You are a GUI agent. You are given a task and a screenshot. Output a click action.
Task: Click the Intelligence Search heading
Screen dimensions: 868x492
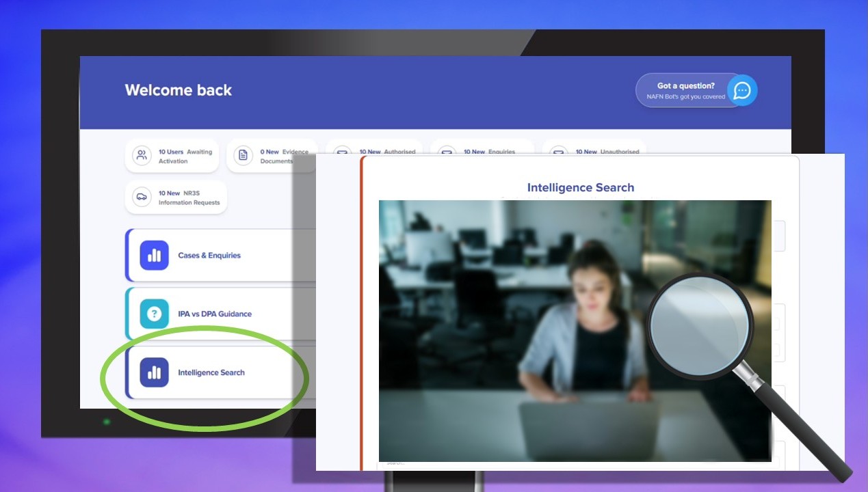click(x=580, y=187)
